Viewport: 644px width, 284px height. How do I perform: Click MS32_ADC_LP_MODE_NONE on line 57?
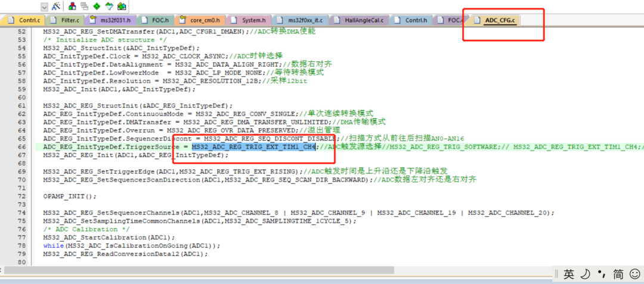pyautogui.click(x=218, y=73)
